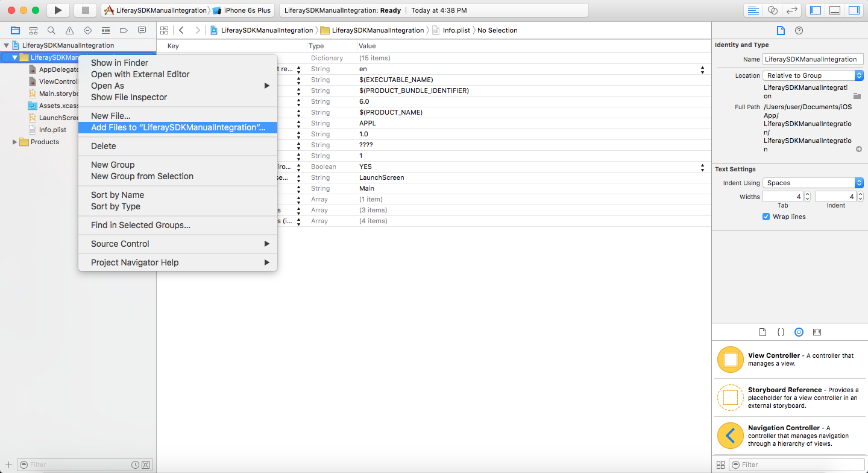
Task: Open the related items grid menu
Action: click(163, 30)
